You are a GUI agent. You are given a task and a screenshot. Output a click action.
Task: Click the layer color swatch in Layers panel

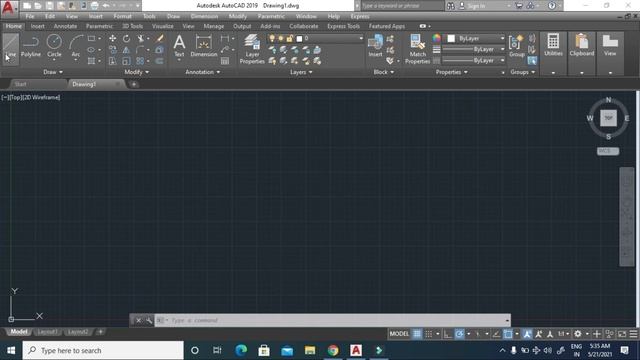[299, 38]
